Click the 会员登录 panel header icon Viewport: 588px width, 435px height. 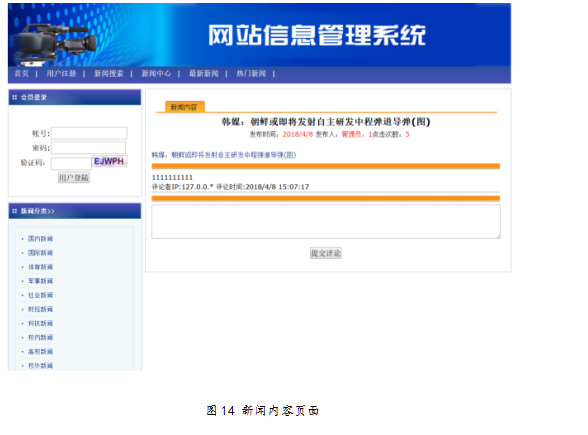point(14,98)
